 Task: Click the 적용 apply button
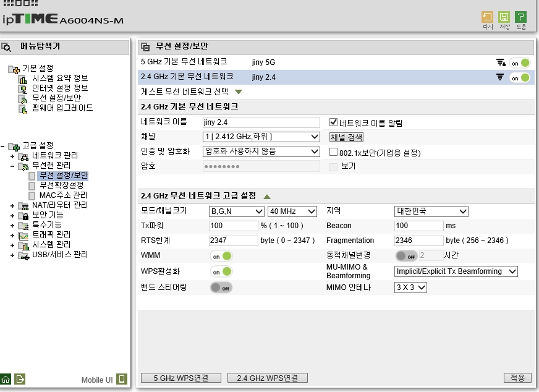(517, 378)
